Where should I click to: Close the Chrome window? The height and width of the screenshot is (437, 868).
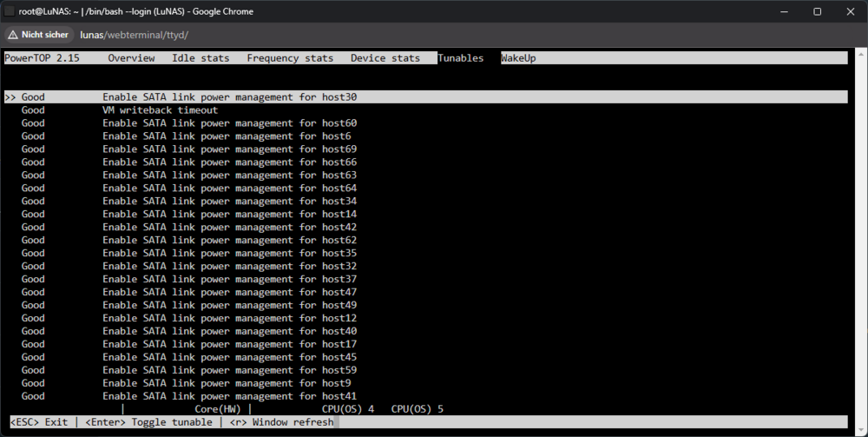pyautogui.click(x=851, y=11)
